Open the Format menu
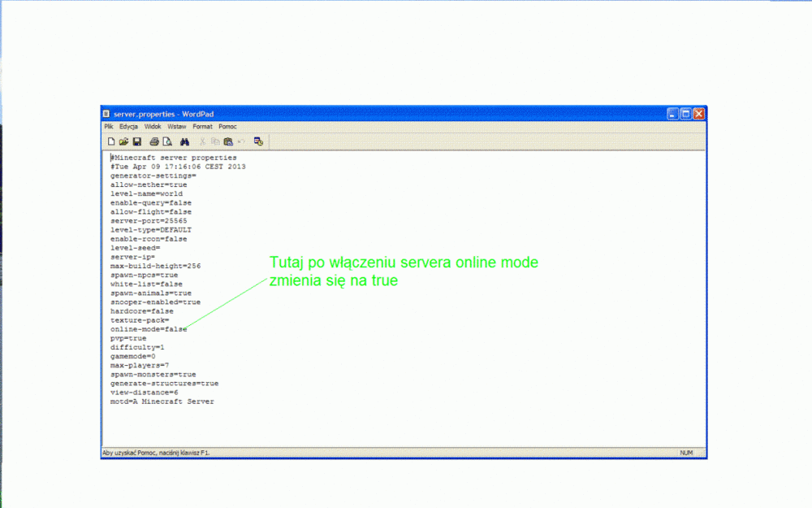Viewport: 812px width, 508px height. tap(202, 127)
